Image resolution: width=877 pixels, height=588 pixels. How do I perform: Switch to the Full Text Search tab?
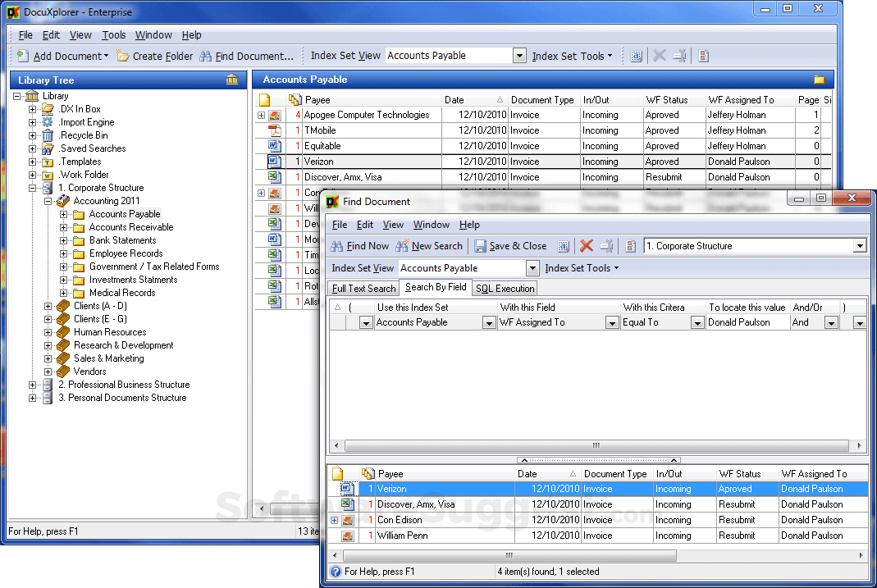pos(363,289)
